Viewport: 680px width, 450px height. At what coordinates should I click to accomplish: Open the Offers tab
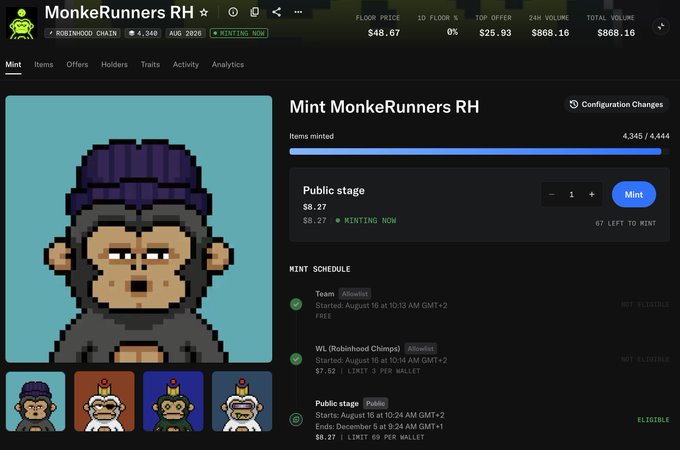click(x=77, y=65)
